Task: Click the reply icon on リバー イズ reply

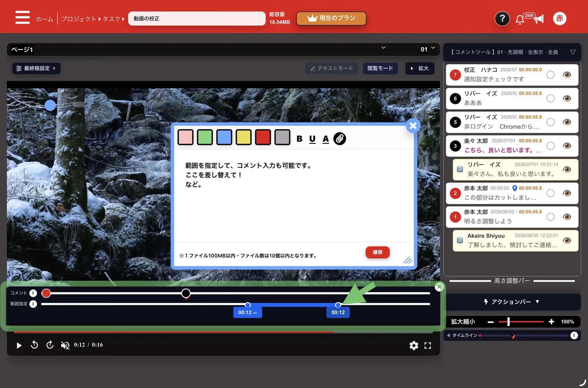Action: pyautogui.click(x=460, y=169)
